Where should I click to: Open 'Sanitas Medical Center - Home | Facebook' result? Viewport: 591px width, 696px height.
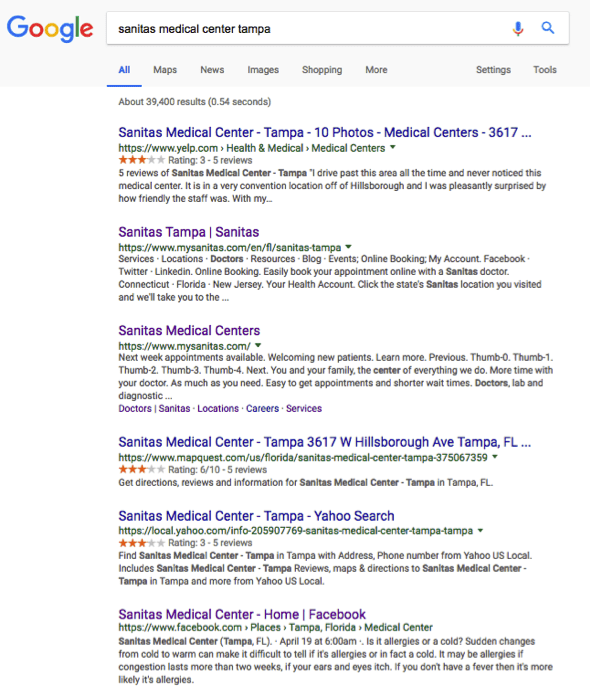[242, 614]
